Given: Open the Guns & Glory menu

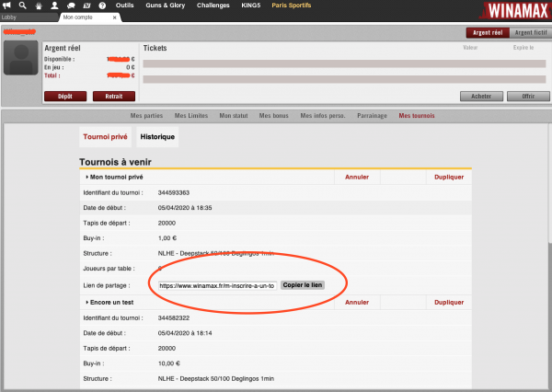Looking at the screenshot, I should pos(166,6).
